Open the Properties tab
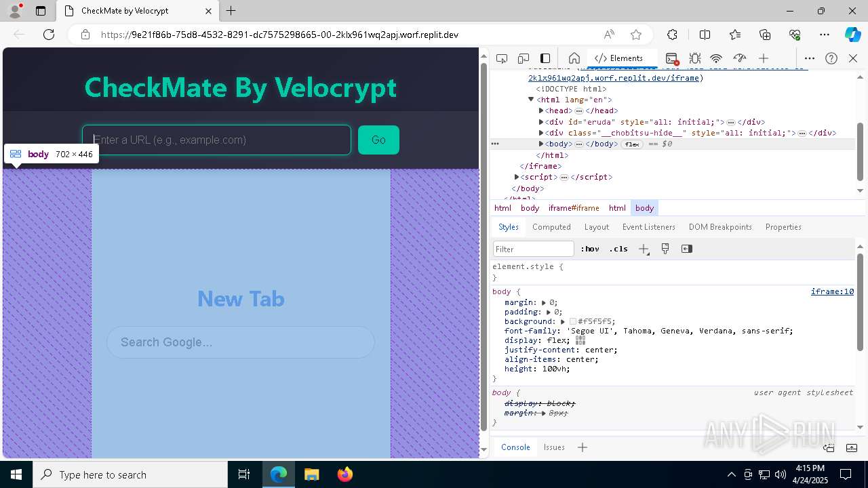Image resolution: width=868 pixels, height=488 pixels. (783, 227)
